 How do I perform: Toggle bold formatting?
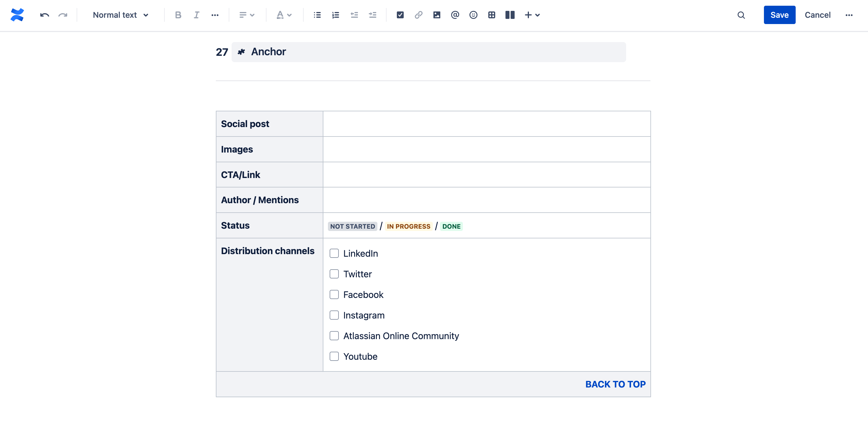click(178, 15)
